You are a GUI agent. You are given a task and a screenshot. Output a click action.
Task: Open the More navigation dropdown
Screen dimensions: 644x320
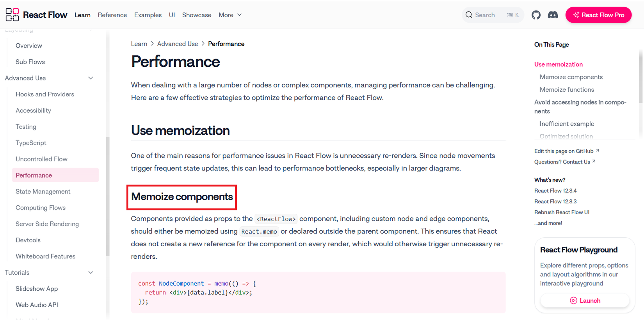coord(229,15)
